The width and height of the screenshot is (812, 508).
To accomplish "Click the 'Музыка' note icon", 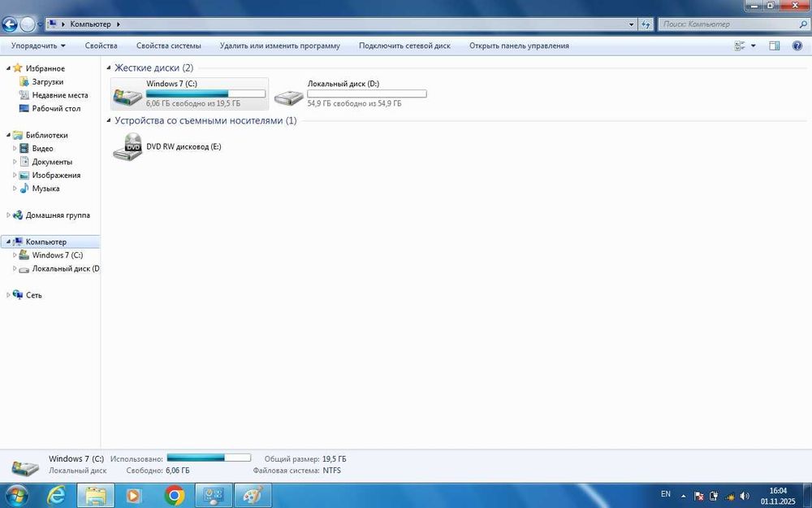I will [x=24, y=189].
